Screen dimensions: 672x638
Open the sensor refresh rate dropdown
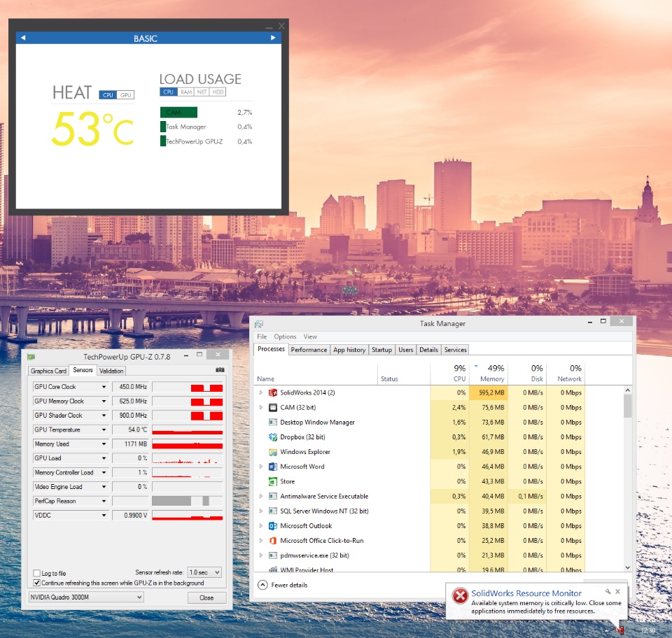[205, 572]
